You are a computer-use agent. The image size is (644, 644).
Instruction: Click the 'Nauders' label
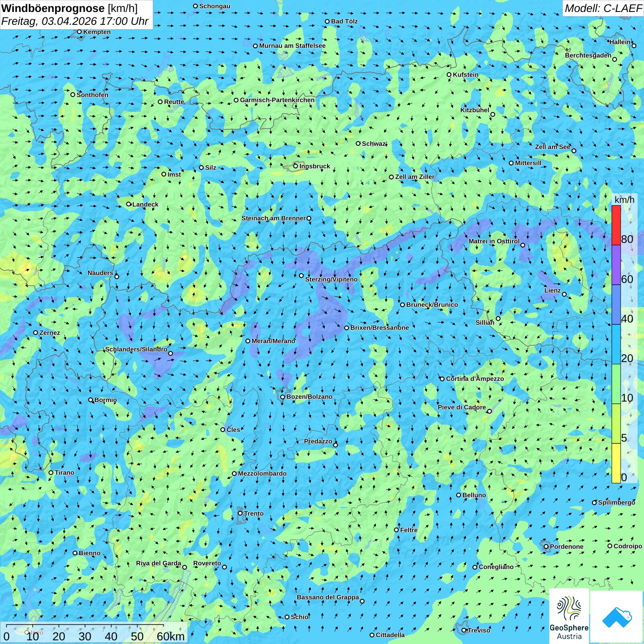point(100,273)
